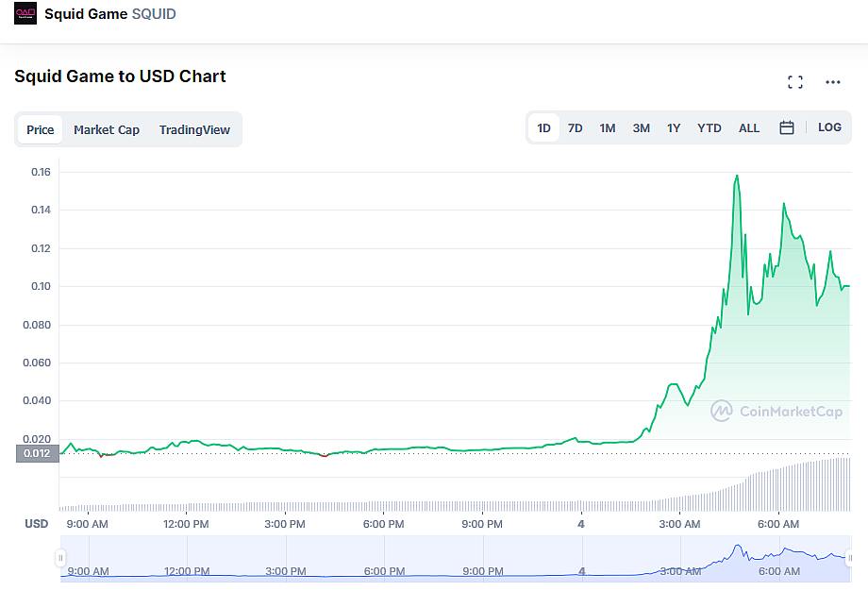Grab the left range slider handle

pos(60,558)
